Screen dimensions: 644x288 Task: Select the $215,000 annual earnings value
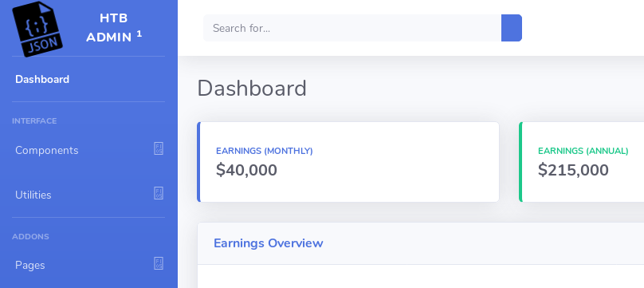[573, 170]
